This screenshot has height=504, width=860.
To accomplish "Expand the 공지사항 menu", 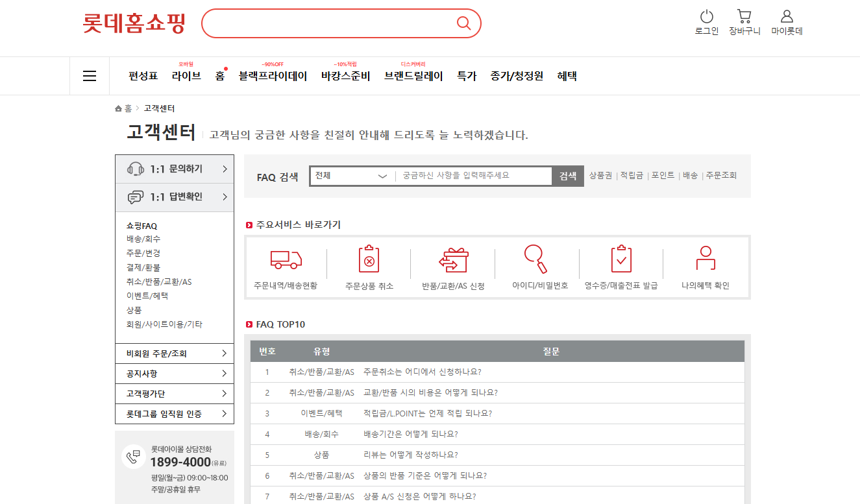I will [175, 374].
